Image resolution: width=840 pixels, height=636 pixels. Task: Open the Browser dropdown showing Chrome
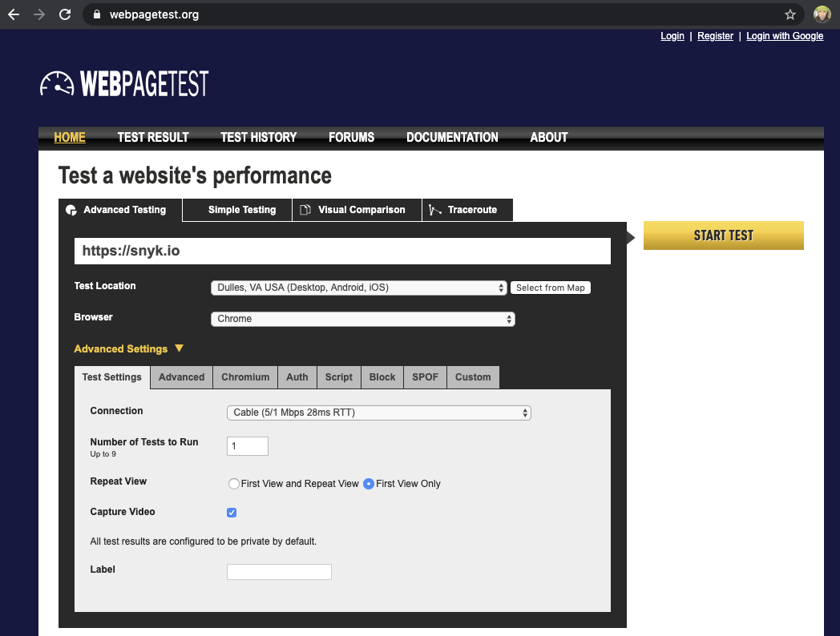[x=362, y=319]
